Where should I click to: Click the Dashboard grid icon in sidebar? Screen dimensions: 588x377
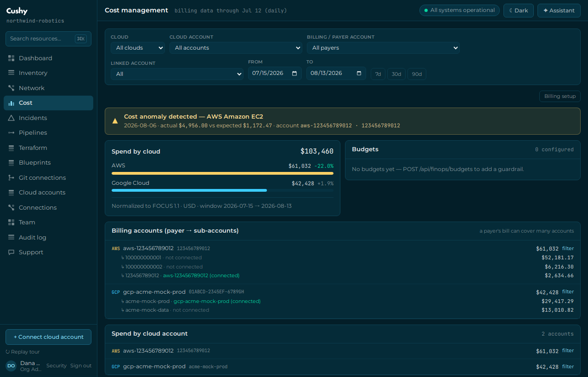pyautogui.click(x=11, y=58)
